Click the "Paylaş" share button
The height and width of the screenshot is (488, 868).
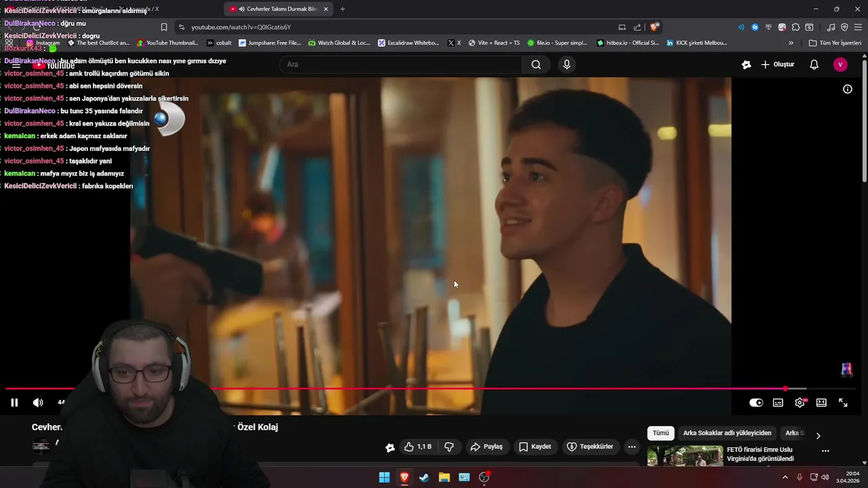pos(487,447)
